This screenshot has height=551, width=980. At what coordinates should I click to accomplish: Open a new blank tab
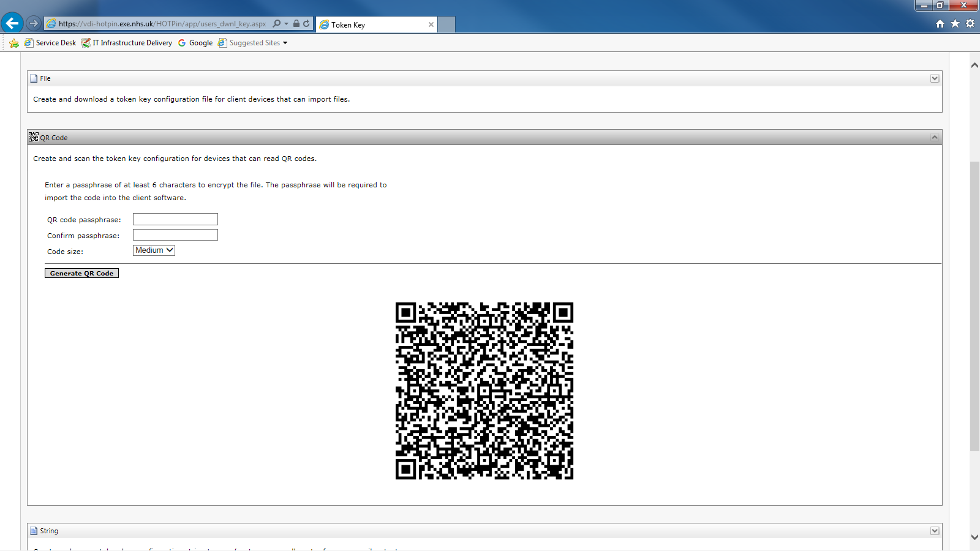click(x=447, y=24)
